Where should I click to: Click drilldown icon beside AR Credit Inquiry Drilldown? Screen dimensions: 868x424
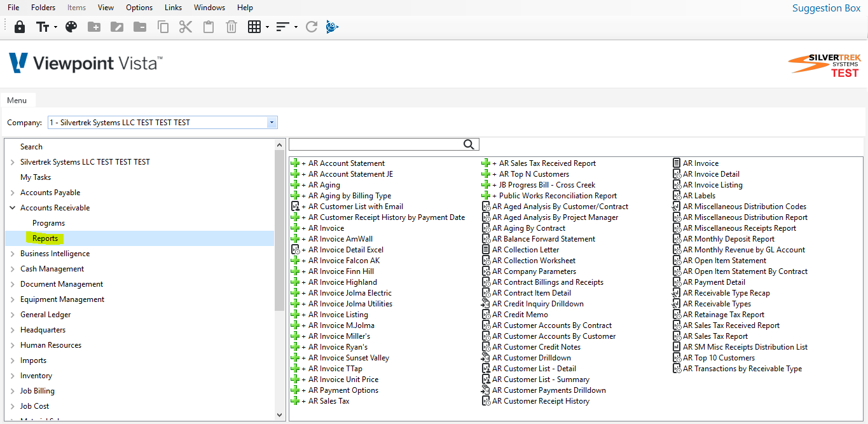[x=486, y=304]
